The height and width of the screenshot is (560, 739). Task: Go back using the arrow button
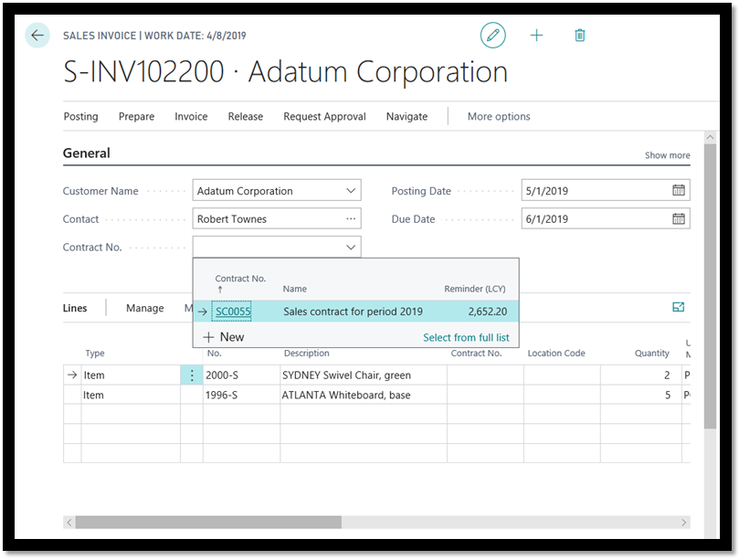pyautogui.click(x=37, y=36)
